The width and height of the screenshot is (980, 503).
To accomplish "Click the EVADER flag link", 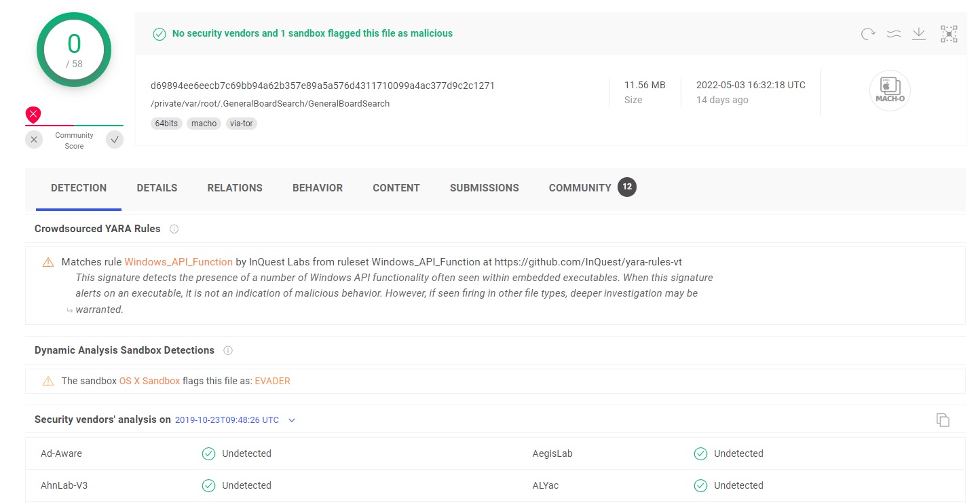I will point(272,381).
